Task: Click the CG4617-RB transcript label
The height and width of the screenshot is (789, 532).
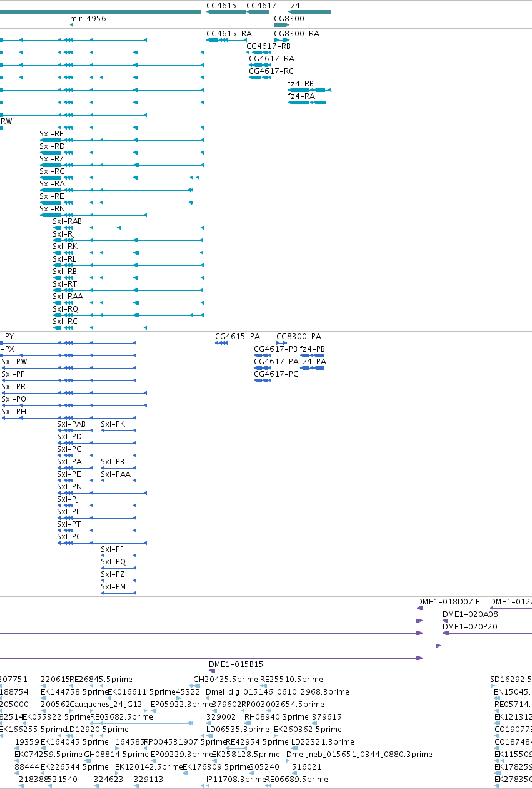Action: click(x=268, y=46)
